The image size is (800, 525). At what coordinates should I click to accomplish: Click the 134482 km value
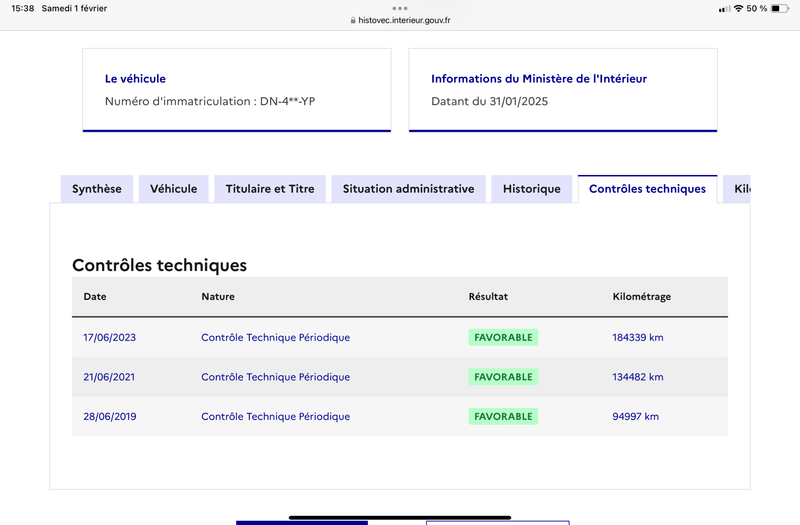click(638, 377)
